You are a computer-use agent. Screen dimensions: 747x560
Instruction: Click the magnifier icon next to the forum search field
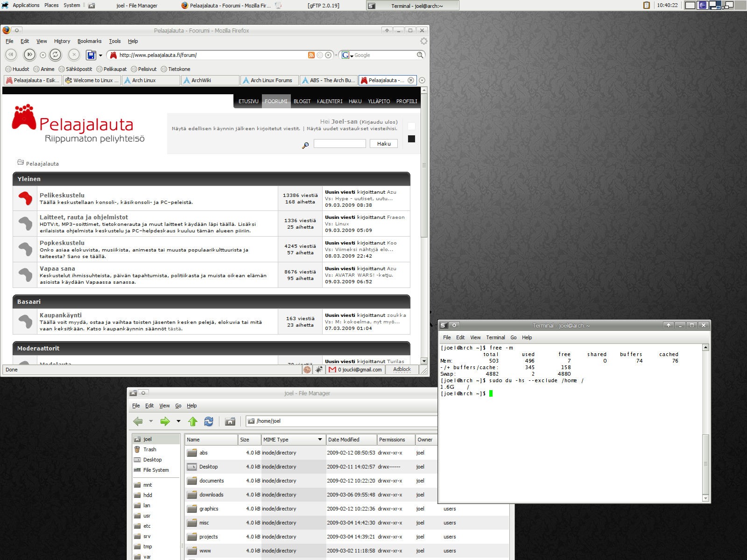[x=305, y=145]
